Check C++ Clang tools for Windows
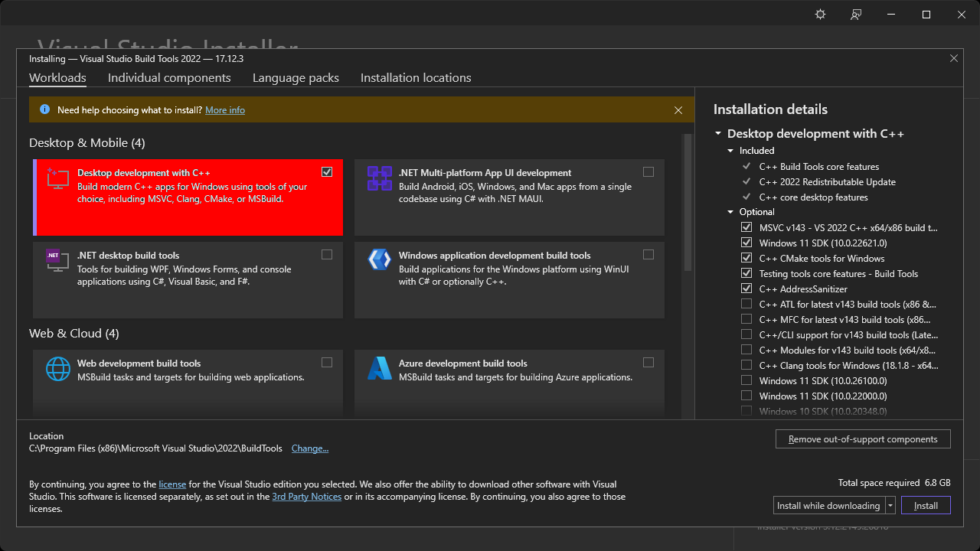 point(746,365)
